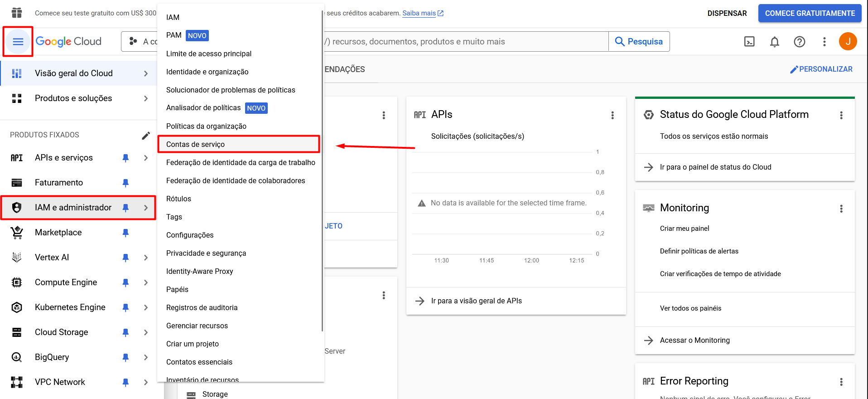This screenshot has height=399, width=868.
Task: Click the Cloud Storage sidebar icon
Action: pyautogui.click(x=17, y=332)
